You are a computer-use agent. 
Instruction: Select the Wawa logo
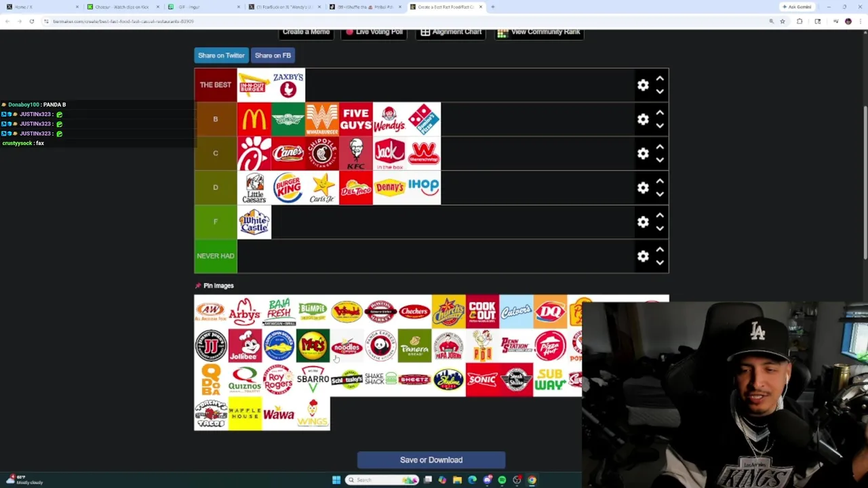pyautogui.click(x=279, y=413)
